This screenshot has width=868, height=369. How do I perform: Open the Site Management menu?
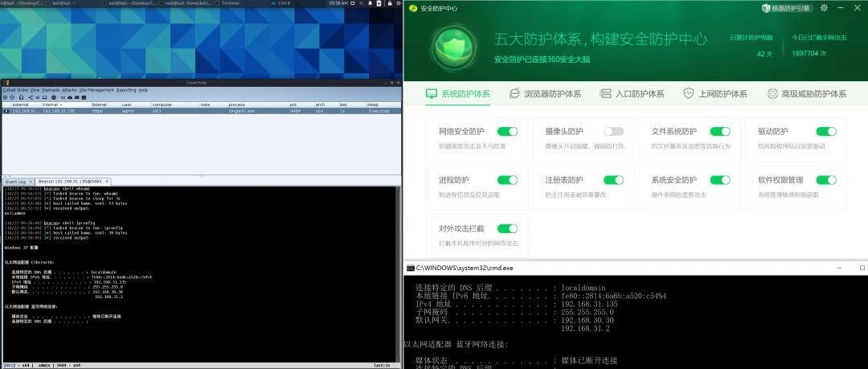96,90
